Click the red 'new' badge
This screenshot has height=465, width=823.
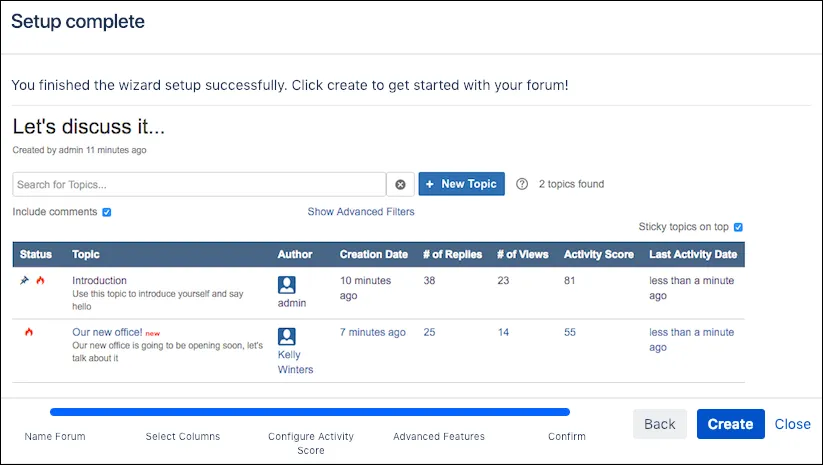(x=153, y=333)
